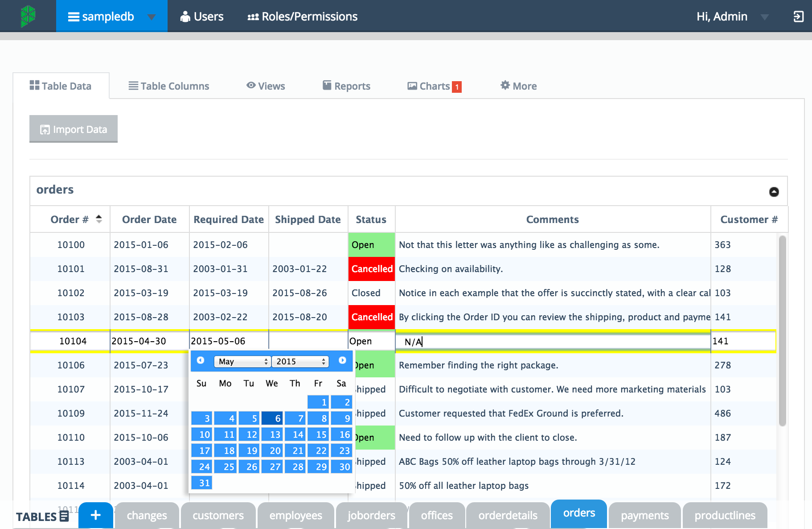Expand the Hi, Admin user dropdown
Viewport: 812px width, 529px height.
click(764, 17)
